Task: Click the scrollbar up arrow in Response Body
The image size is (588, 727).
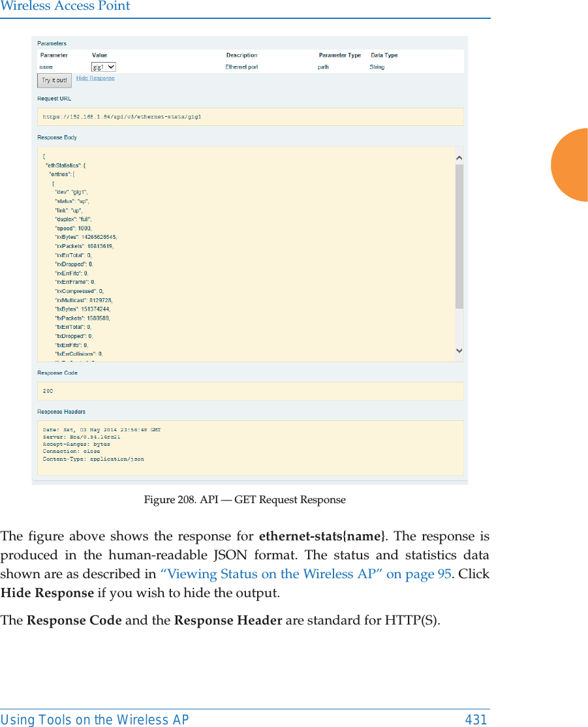Action: (459, 157)
